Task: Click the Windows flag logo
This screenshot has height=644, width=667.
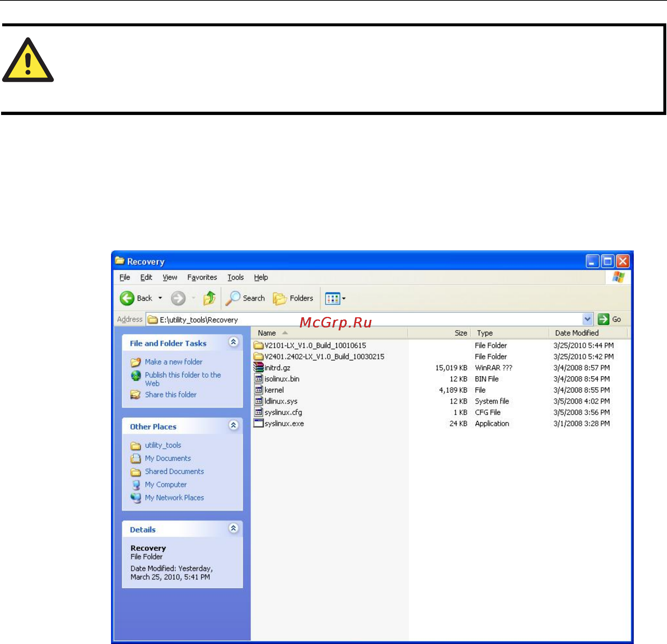Action: pyautogui.click(x=618, y=277)
